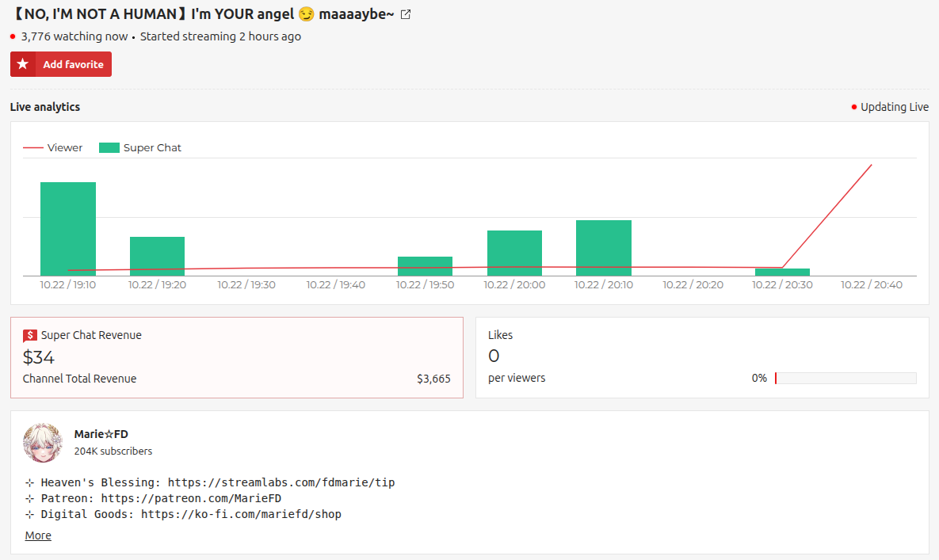Click the Started streaming 2 hours ago text

[x=220, y=36]
